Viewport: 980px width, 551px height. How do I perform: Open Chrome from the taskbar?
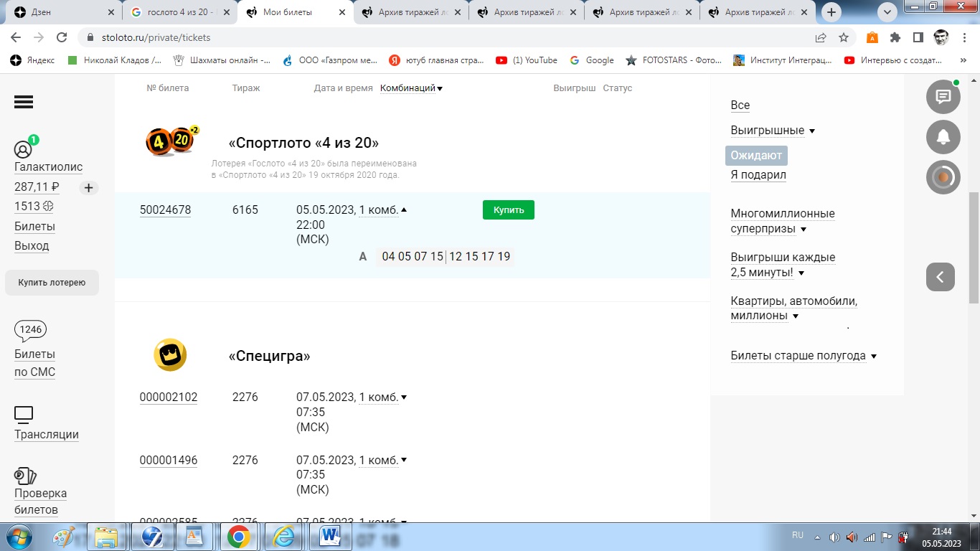click(238, 537)
